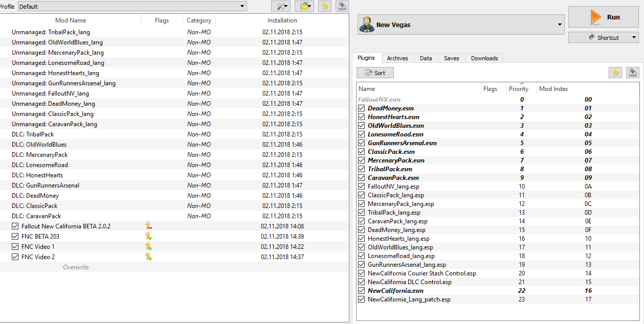This screenshot has width=644, height=324.
Task: Restore plugin list backup icon above plugin list
Action: tap(615, 73)
